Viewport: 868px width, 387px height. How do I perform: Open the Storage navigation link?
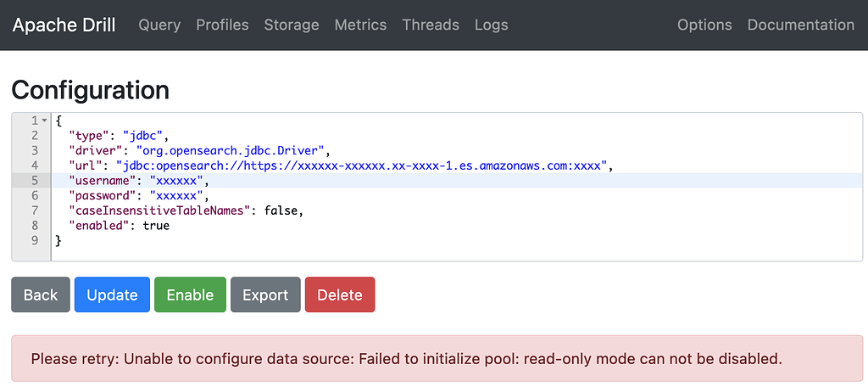point(292,25)
